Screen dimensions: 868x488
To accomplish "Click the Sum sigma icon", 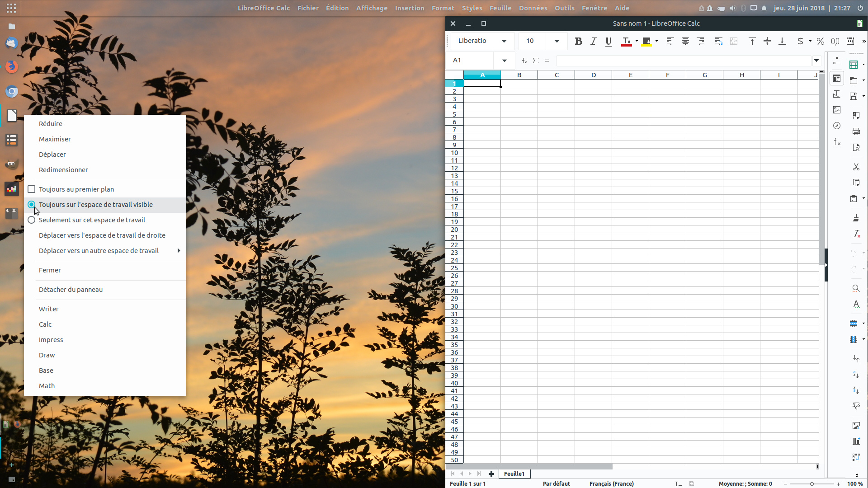I will point(536,61).
